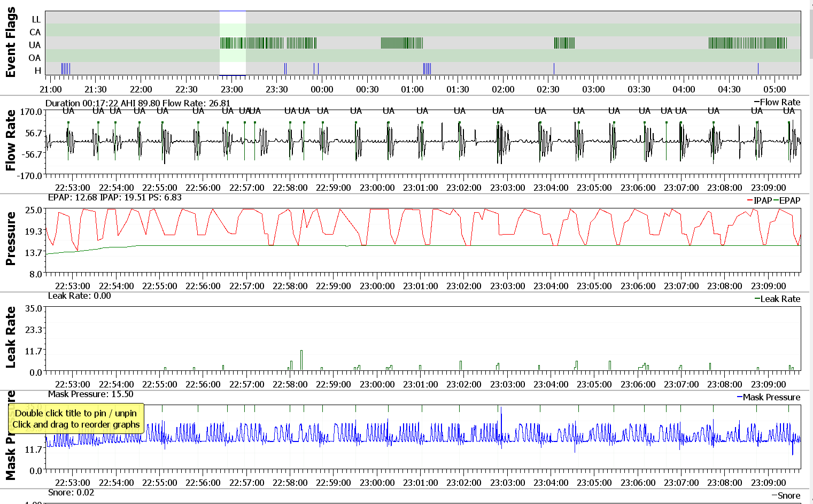
Task: Click the EPAP: 12.68 IPAP: 19.51 readout
Action: 115,197
